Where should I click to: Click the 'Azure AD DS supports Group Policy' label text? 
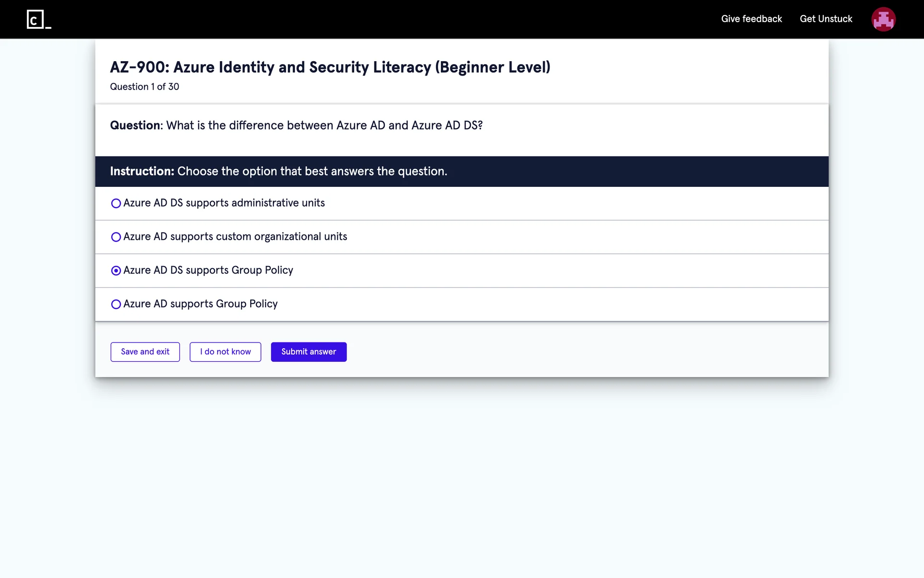coord(208,270)
